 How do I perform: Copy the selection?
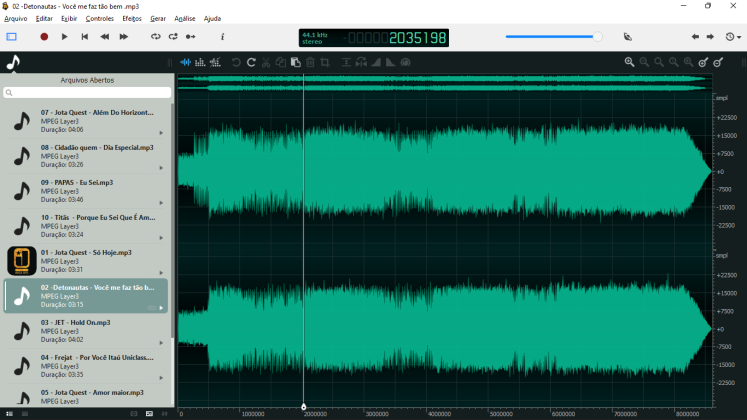(x=281, y=62)
